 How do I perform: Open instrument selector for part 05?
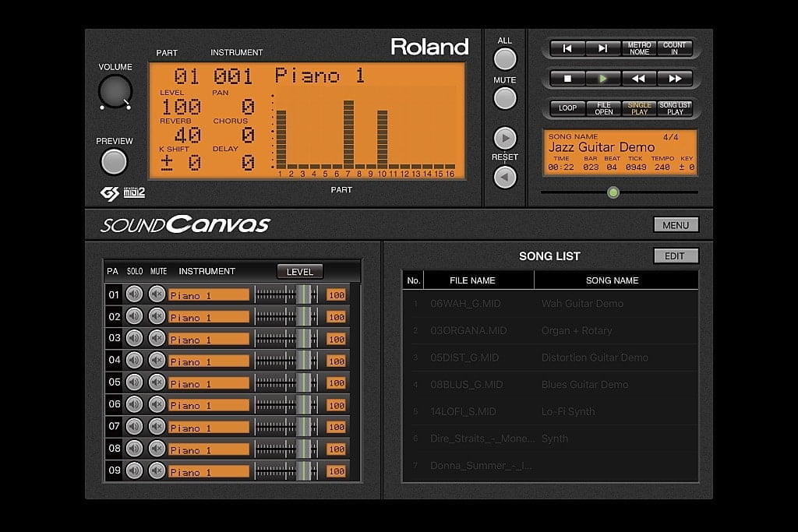coord(209,383)
